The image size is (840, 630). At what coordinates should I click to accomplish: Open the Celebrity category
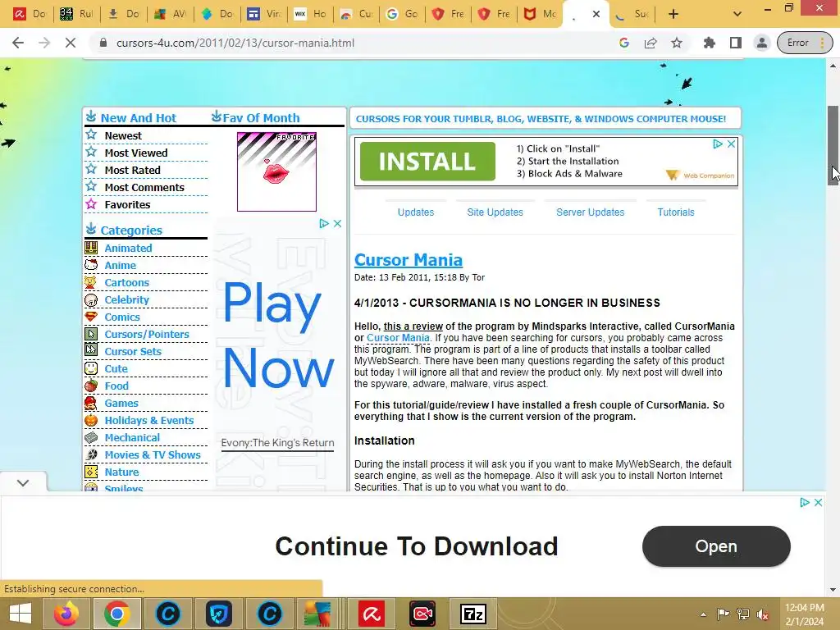(126, 299)
